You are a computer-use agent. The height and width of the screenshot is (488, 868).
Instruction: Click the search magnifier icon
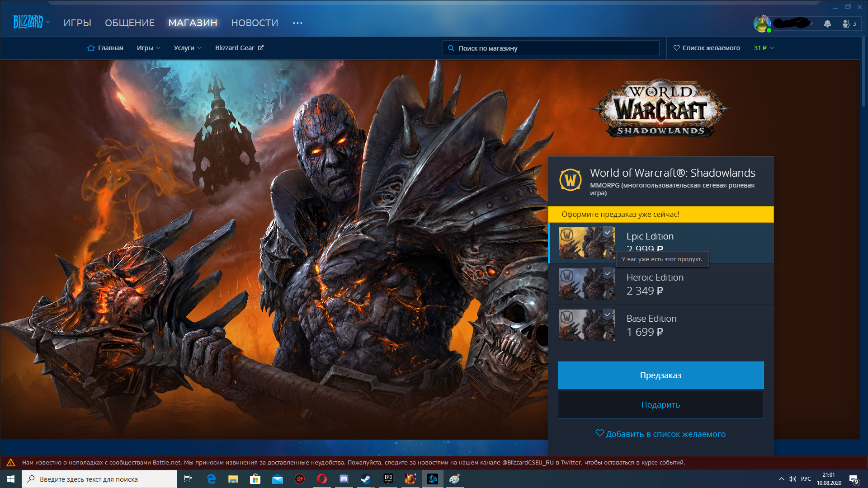click(x=451, y=48)
